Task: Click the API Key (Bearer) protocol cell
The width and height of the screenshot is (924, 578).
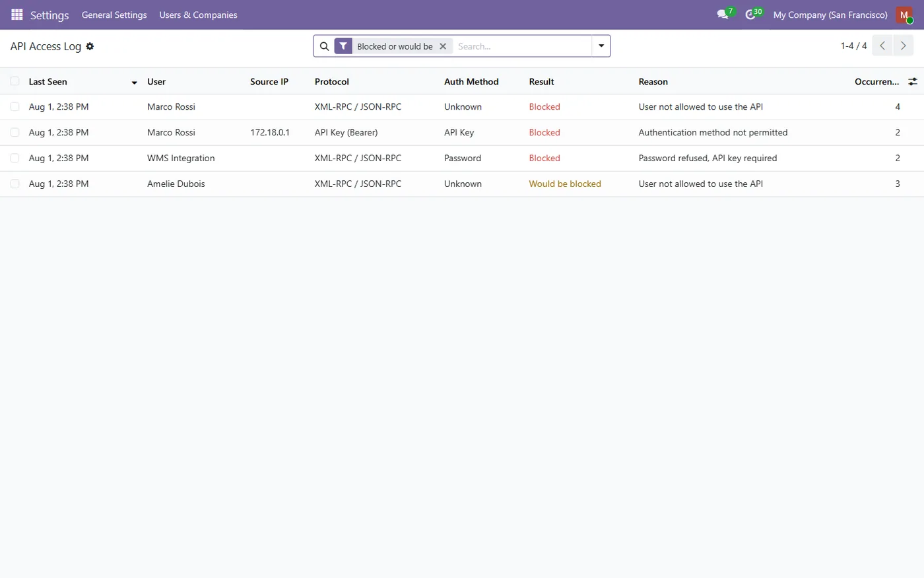Action: pos(346,132)
